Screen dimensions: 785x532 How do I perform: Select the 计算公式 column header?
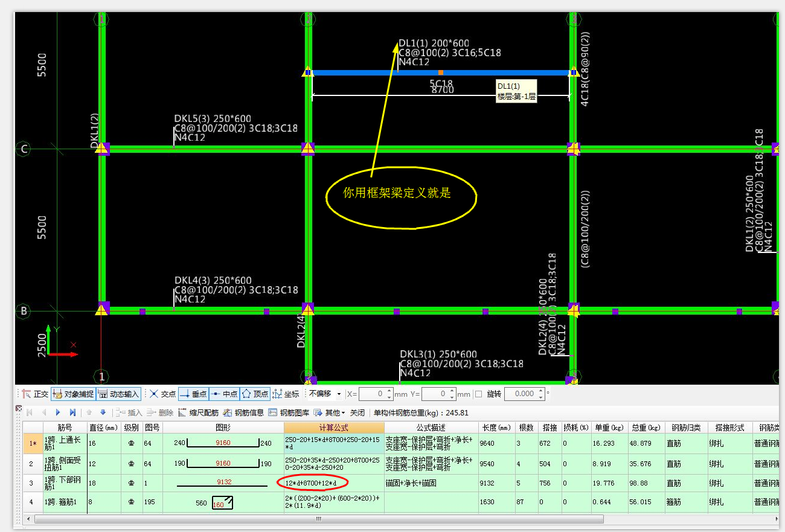[x=334, y=428]
